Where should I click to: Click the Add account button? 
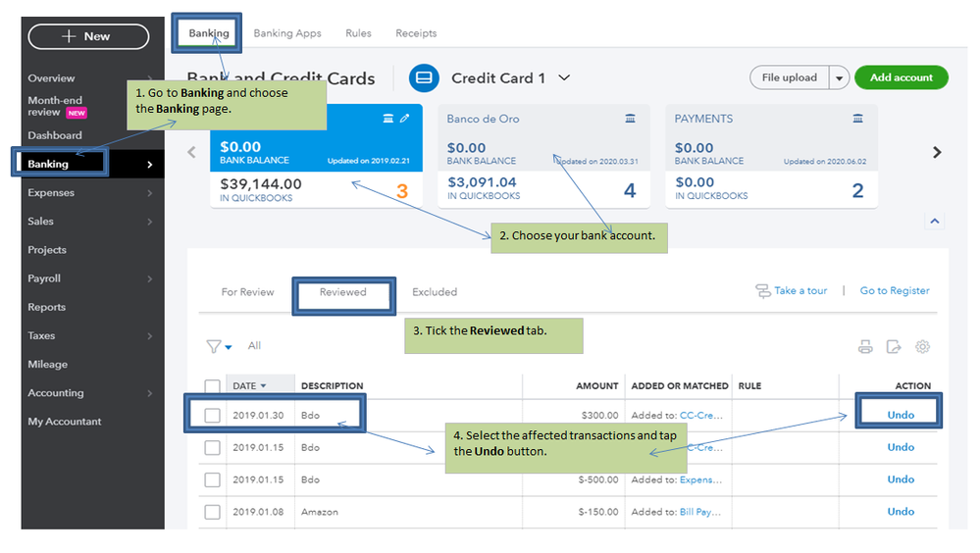[902, 77]
